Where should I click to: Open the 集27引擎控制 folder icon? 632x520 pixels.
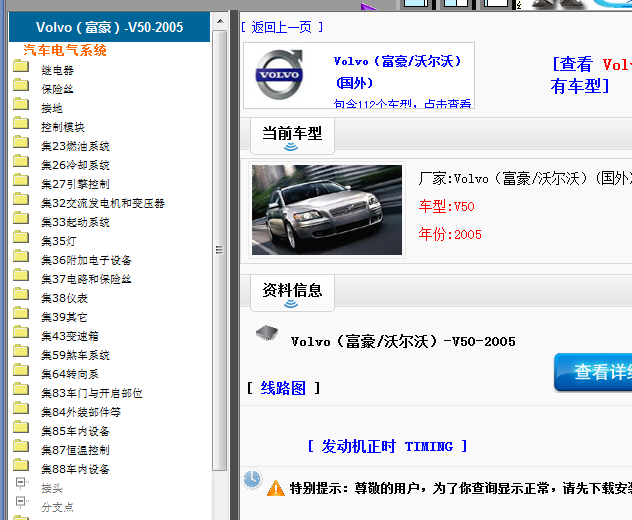[21, 180]
